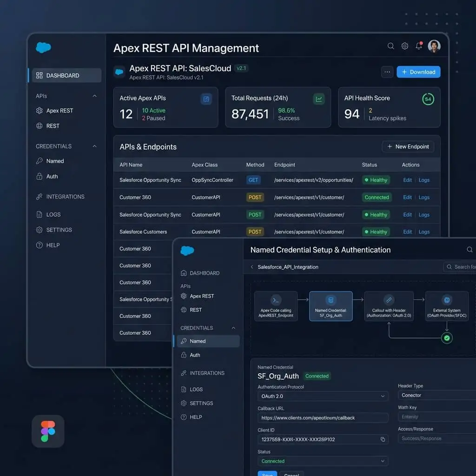This screenshot has height=476, width=476.
Task: Open HELP in back window sidebar
Action: click(x=48, y=245)
